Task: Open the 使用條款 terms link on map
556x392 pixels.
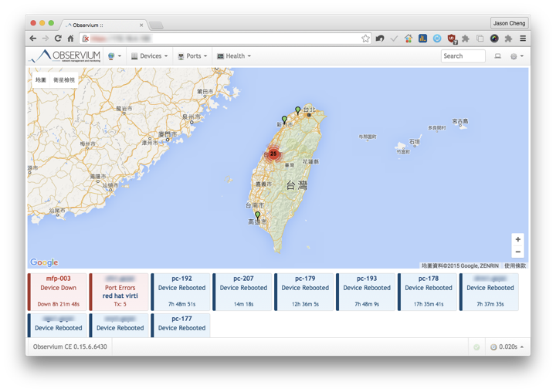Action: point(515,265)
